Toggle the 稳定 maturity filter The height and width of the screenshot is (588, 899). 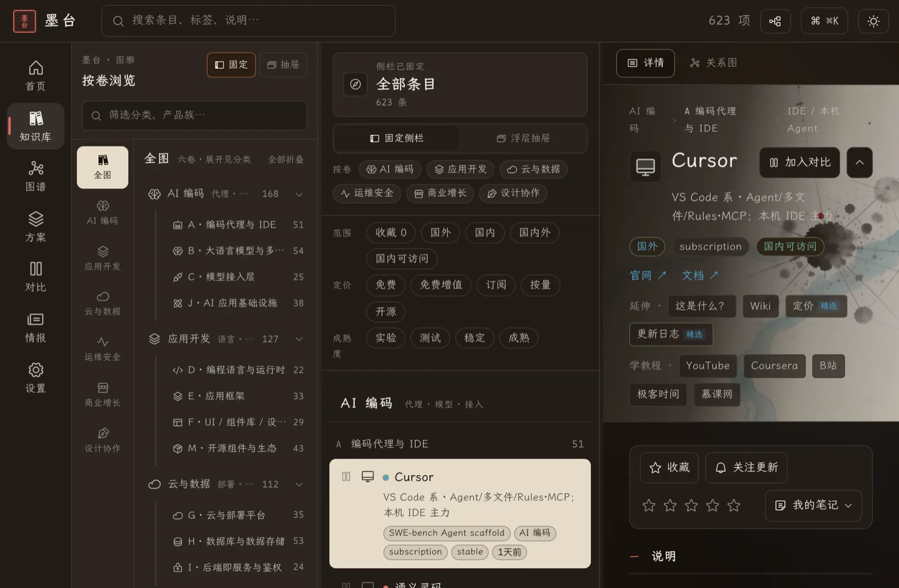pyautogui.click(x=474, y=338)
